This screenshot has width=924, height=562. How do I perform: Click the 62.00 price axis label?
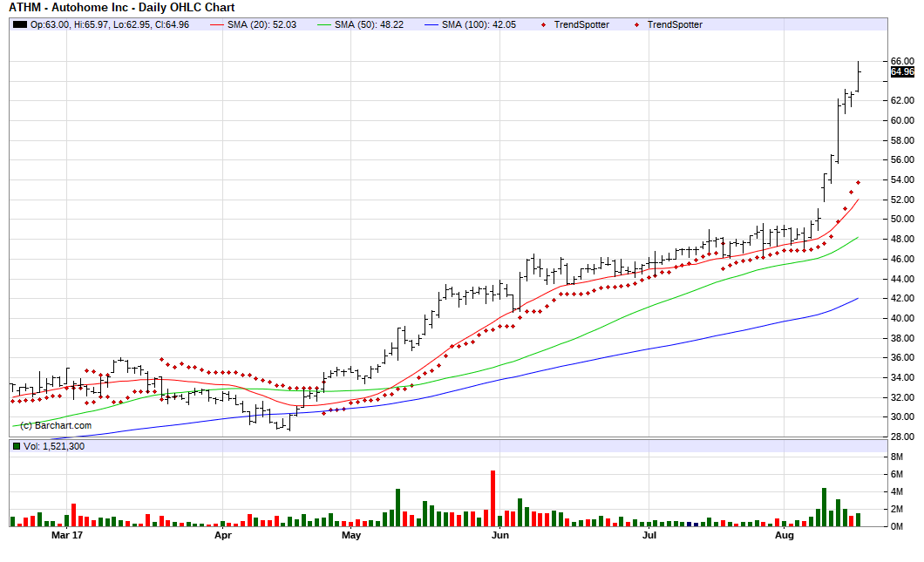(902, 101)
